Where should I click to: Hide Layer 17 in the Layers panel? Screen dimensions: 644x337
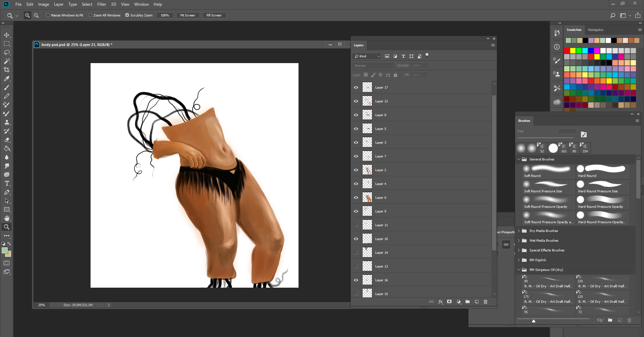(356, 87)
